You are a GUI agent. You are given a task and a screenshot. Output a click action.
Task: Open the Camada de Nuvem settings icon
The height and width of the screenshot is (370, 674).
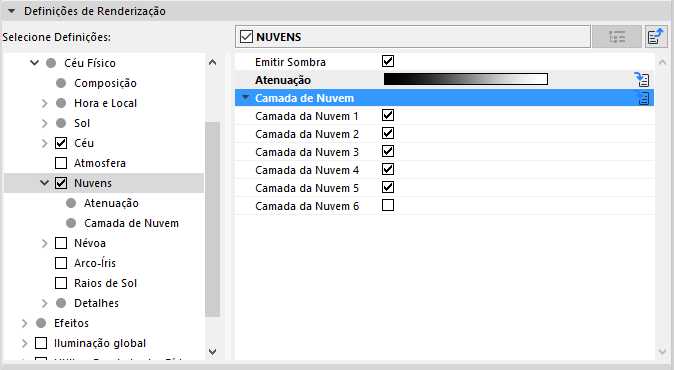(x=642, y=98)
